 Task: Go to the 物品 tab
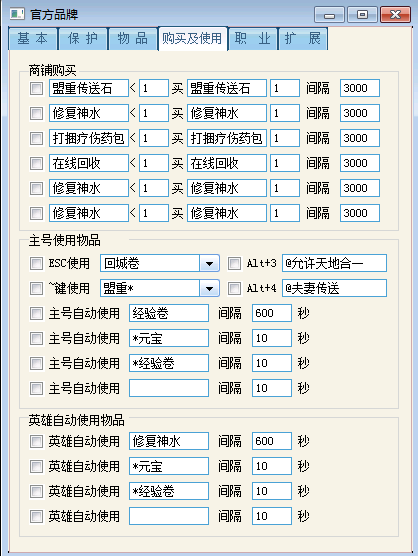[x=133, y=38]
